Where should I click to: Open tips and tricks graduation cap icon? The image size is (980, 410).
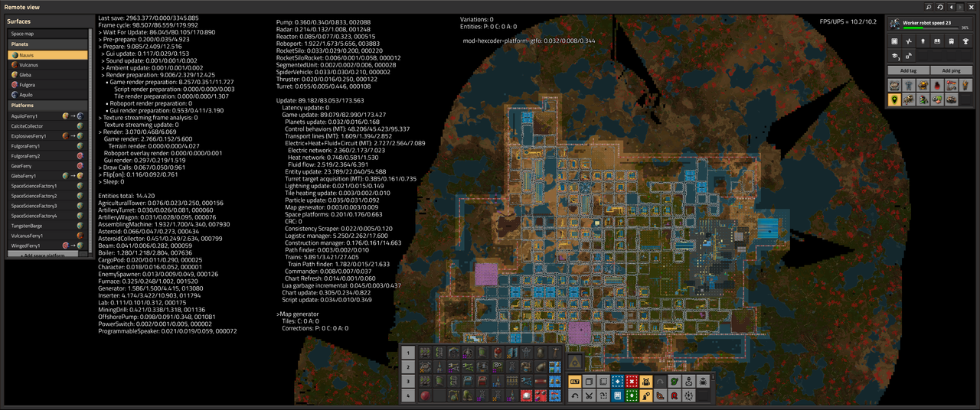point(894,56)
